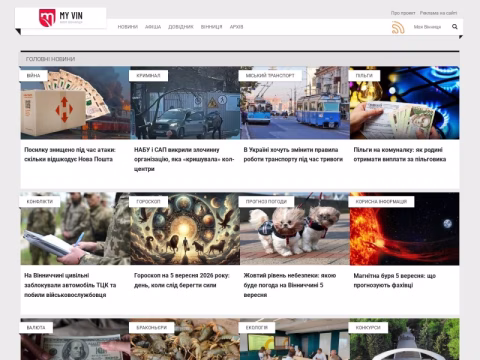
Task: Read headline about Нова Пошта parcel compensation
Action: [70, 154]
